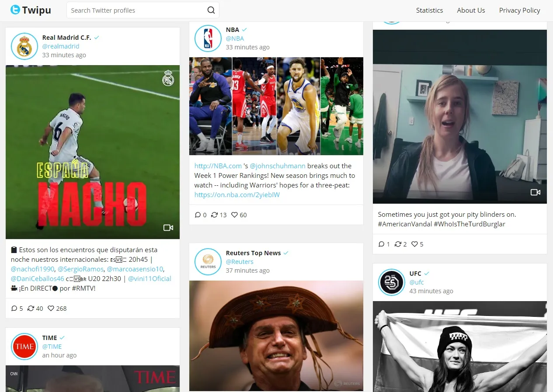The width and height of the screenshot is (553, 392).
Task: Open @vini11Oficial mention link
Action: [x=150, y=278]
